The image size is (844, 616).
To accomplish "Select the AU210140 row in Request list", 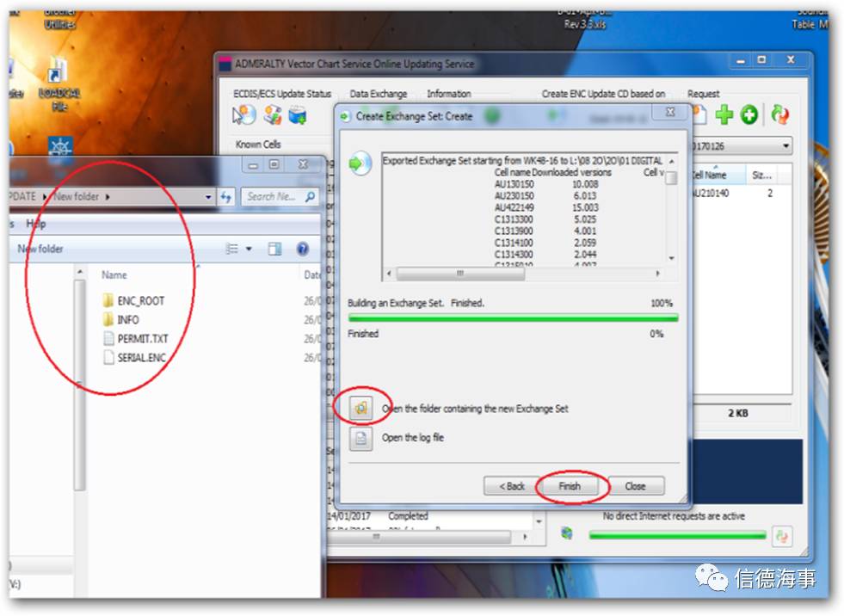I will [x=742, y=194].
